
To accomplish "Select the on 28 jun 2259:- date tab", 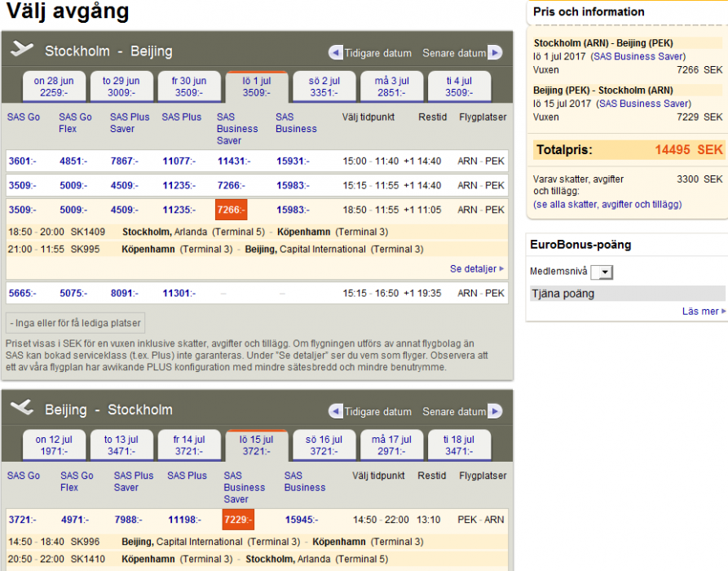I will pyautogui.click(x=54, y=86).
